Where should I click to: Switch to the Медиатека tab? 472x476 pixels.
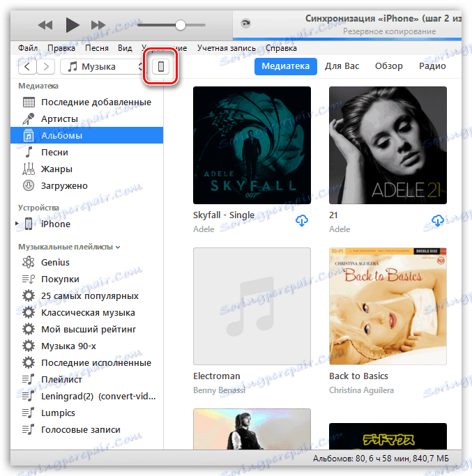pyautogui.click(x=286, y=66)
